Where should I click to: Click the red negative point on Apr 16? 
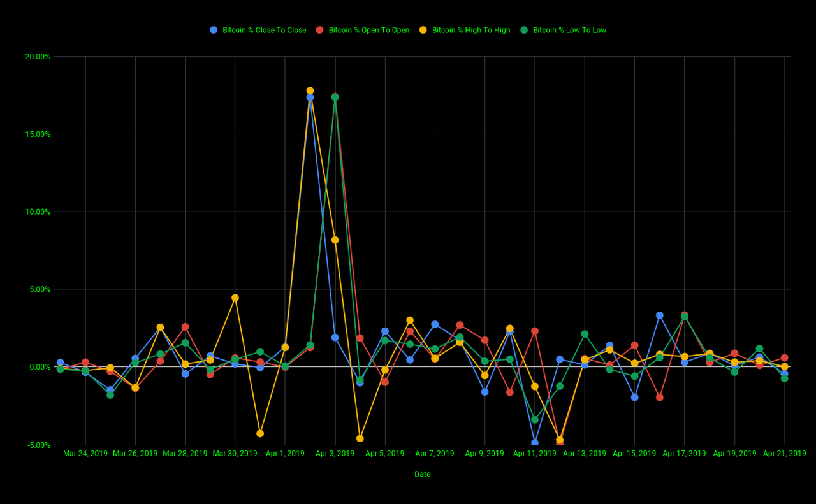click(x=660, y=397)
